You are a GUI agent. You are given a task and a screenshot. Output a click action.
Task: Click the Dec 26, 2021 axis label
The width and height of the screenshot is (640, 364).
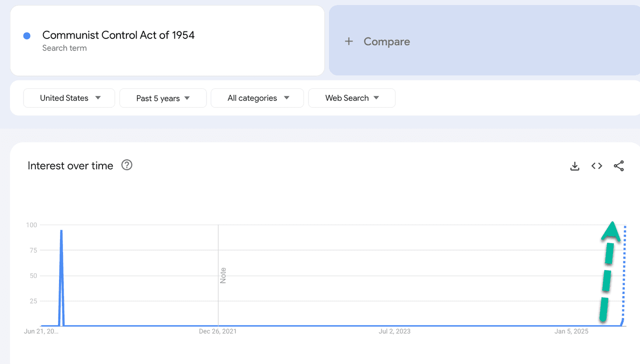click(x=217, y=331)
